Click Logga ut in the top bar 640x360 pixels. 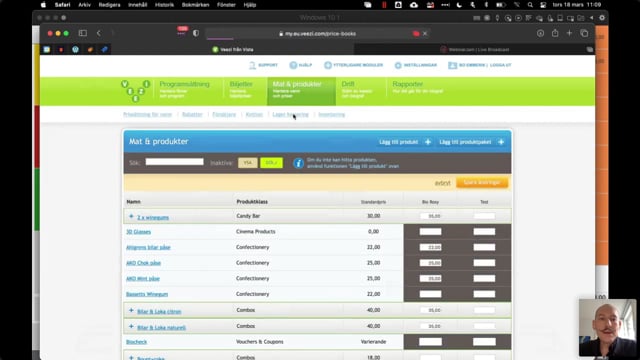pos(500,65)
